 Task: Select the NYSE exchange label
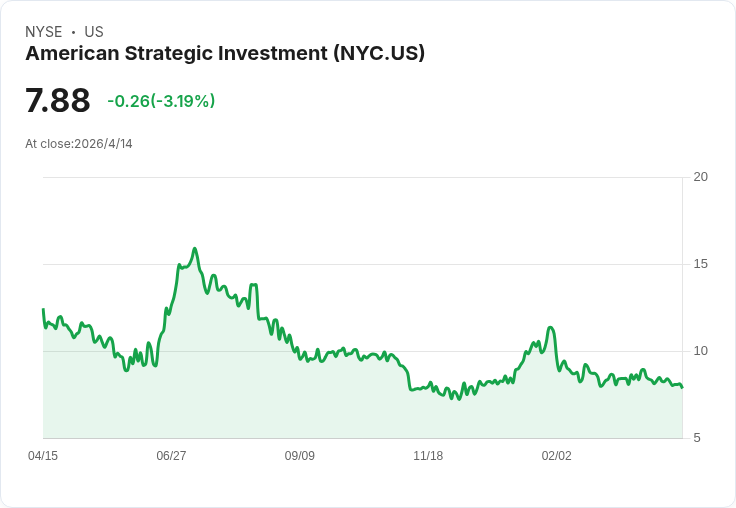click(44, 32)
